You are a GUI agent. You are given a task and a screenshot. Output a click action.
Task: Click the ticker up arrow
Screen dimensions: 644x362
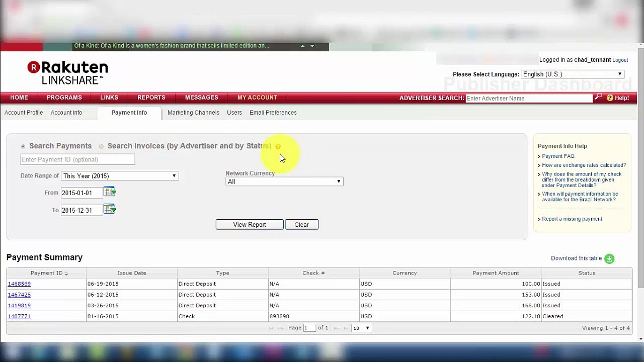coord(302,46)
